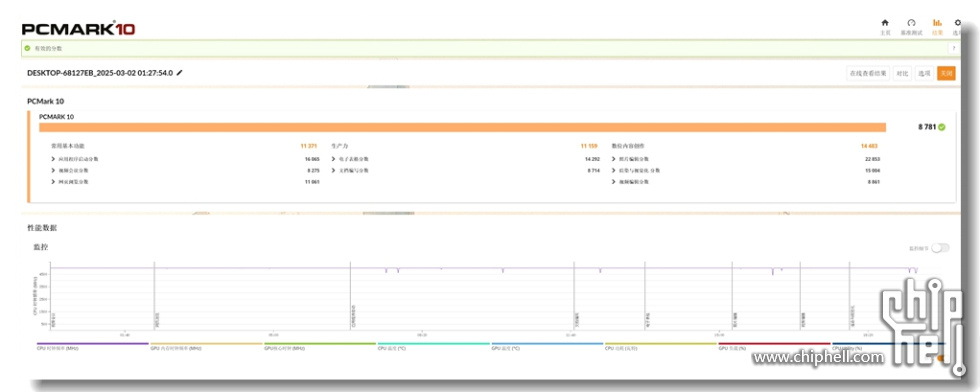Screen dimensions: 980x392
Task: Open the Benchmarks (基准测试) gauge icon
Action: (x=911, y=23)
